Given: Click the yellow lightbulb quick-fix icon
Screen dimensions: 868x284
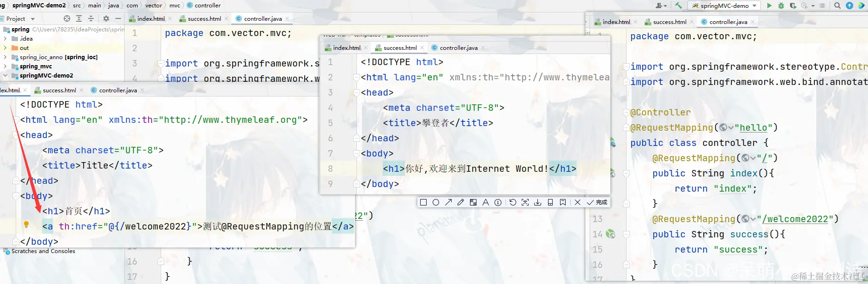Looking at the screenshot, I should (26, 224).
